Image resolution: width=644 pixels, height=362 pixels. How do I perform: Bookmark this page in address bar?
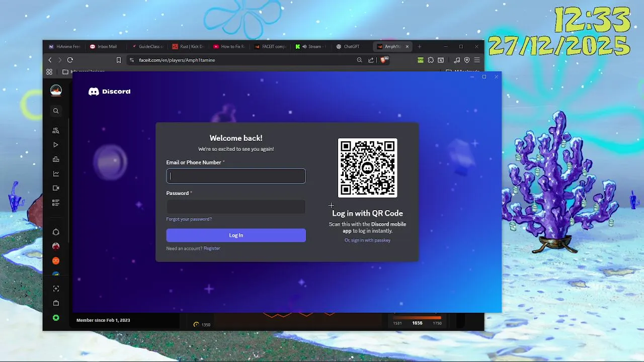pyautogui.click(x=119, y=60)
